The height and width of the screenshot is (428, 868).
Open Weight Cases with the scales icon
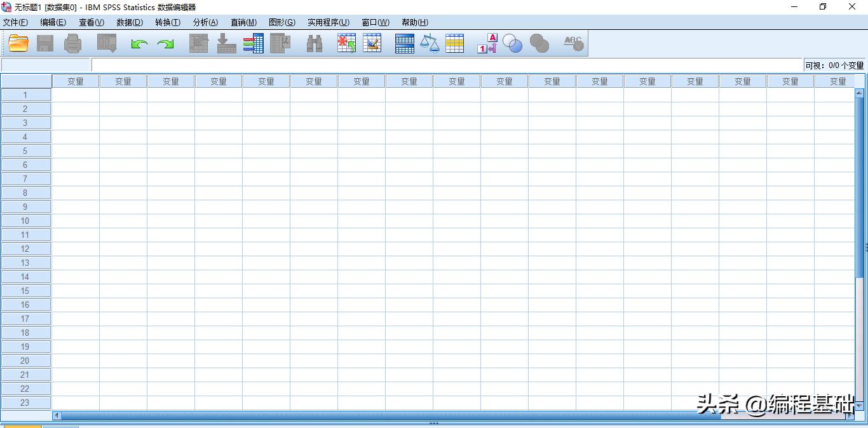tap(430, 43)
